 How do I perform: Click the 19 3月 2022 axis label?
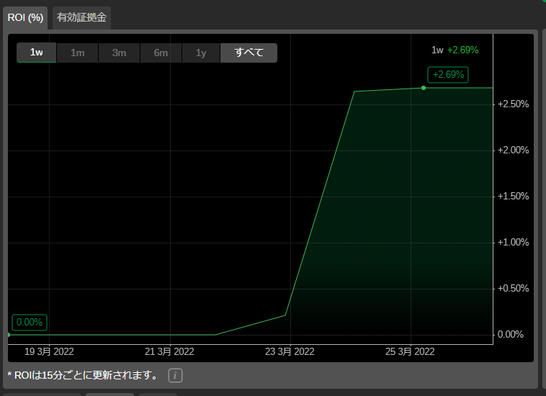coord(49,352)
